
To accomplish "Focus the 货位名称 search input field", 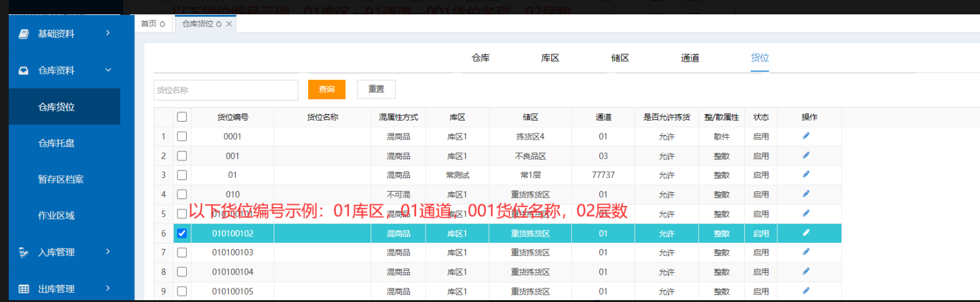I will tap(226, 90).
